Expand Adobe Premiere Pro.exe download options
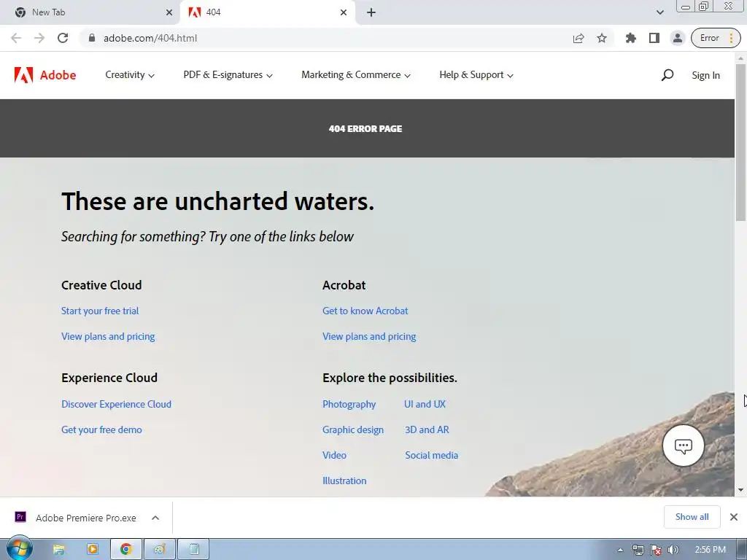Image resolution: width=747 pixels, height=560 pixels. 155,518
